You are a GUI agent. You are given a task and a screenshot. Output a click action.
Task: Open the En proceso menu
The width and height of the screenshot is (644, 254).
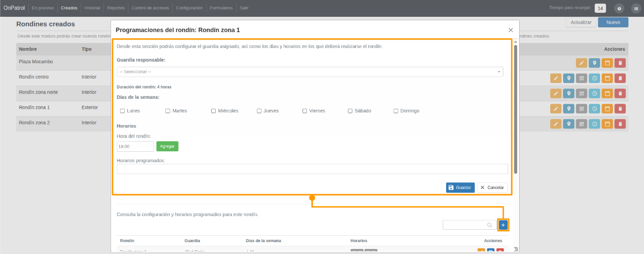[x=42, y=8]
